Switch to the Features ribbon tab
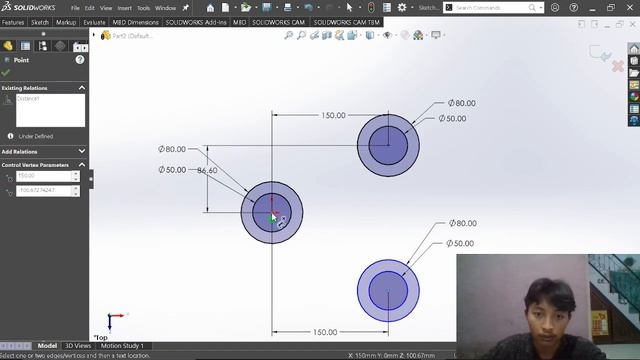The width and height of the screenshot is (640, 360). click(x=13, y=22)
